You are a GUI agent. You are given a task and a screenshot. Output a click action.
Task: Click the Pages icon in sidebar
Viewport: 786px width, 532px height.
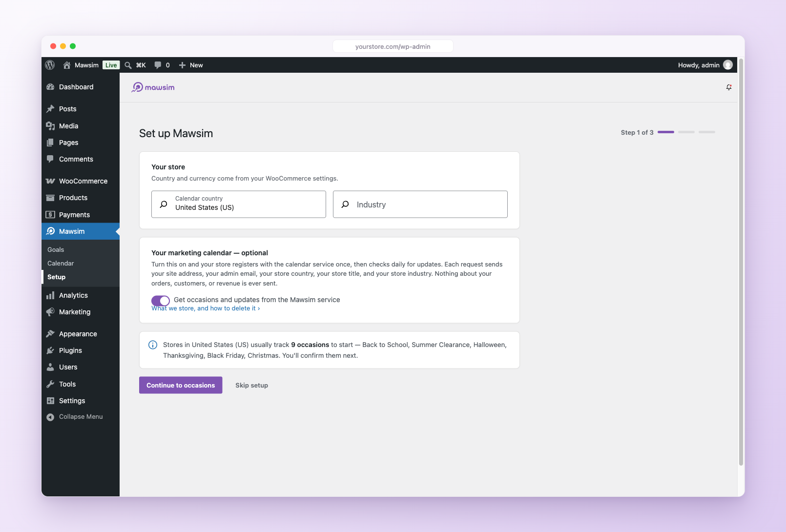[50, 143]
